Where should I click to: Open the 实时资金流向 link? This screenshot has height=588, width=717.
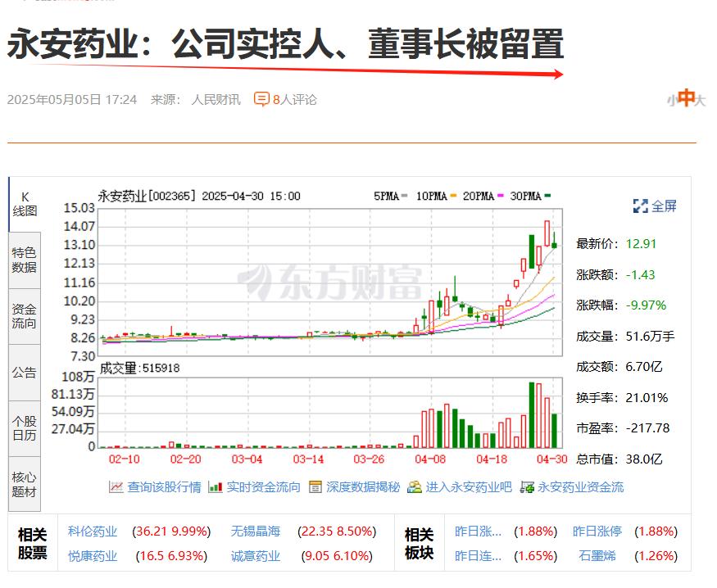click(264, 487)
